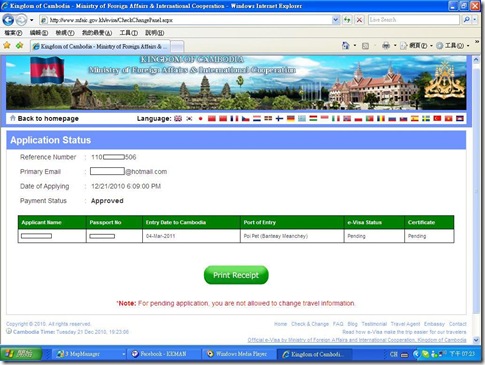
Task: Open a new blank tab
Action: (x=177, y=46)
